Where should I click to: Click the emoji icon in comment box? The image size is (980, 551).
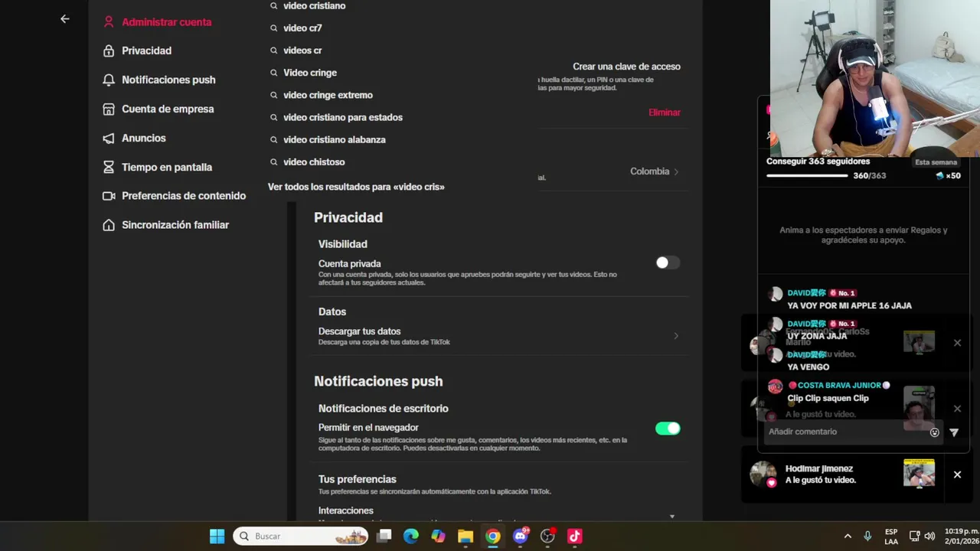click(x=935, y=432)
